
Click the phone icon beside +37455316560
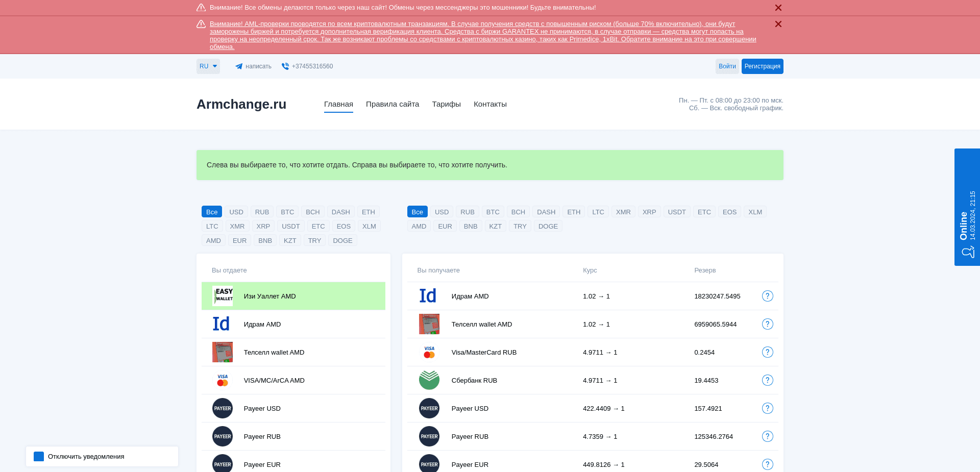(x=285, y=66)
